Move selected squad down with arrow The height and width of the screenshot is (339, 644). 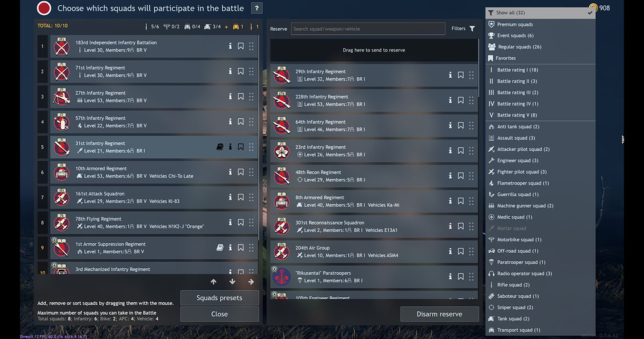[x=232, y=282]
